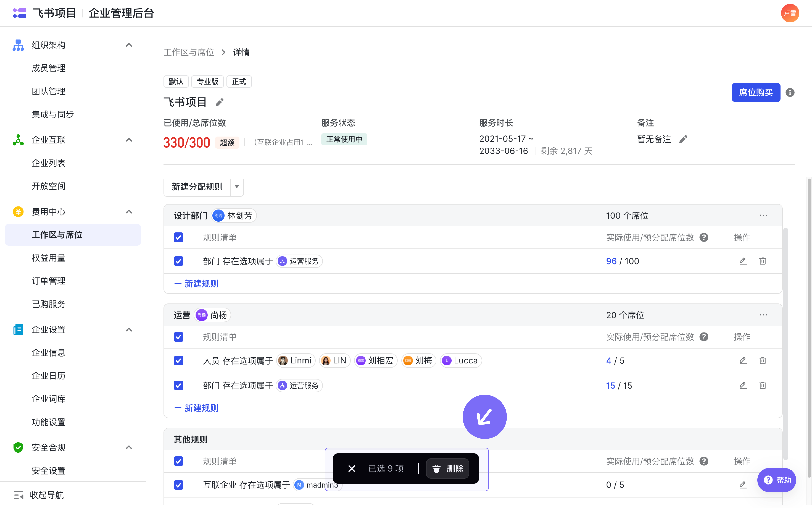Click the 企业互联 network icon
Screen dimensions: 812x508
pos(18,140)
